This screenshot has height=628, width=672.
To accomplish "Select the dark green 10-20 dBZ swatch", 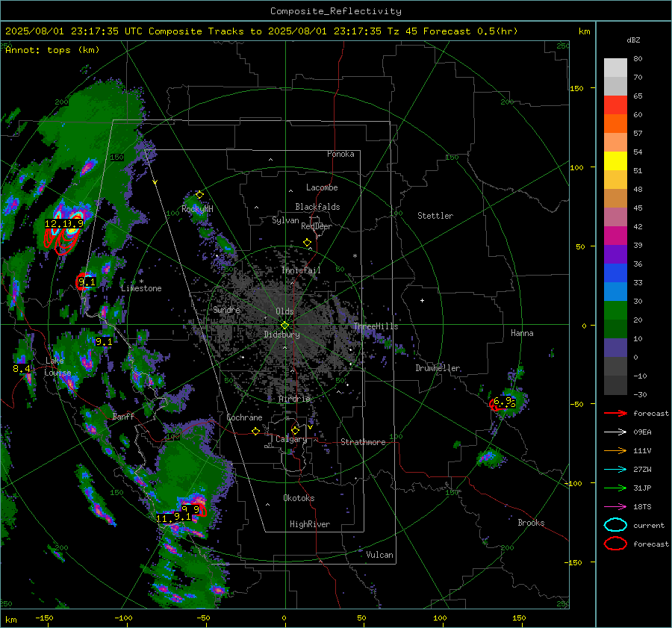I will click(x=615, y=329).
